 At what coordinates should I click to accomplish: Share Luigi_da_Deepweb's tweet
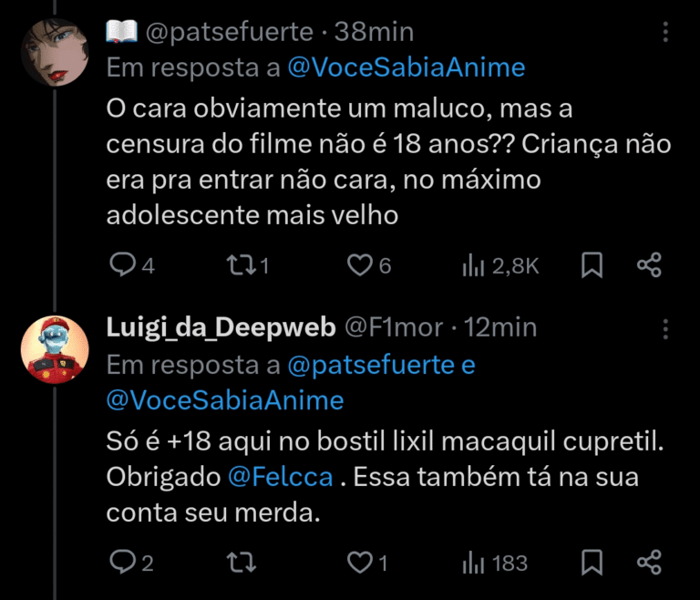pyautogui.click(x=649, y=563)
